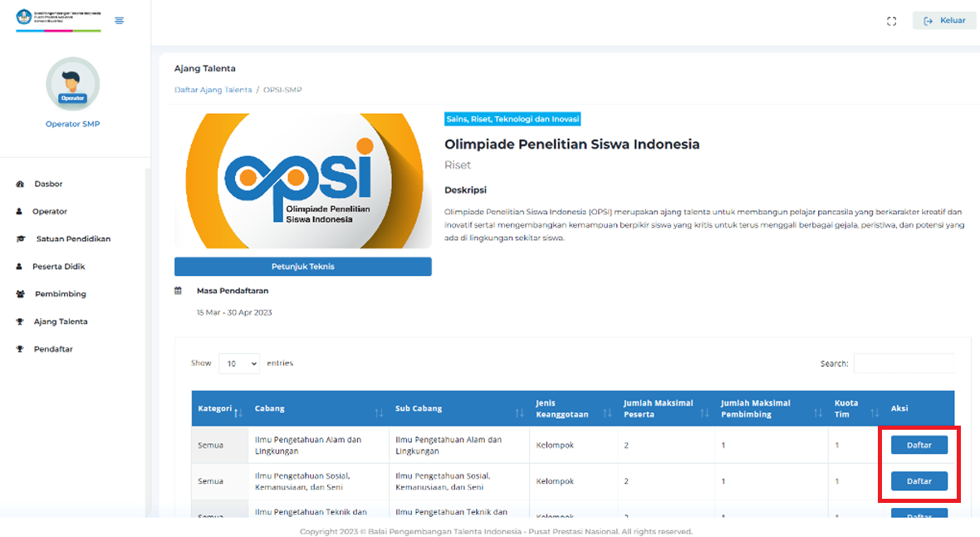The image size is (980, 537).
Task: Click the 15 Mar - 30 Apr 2023 date text
Action: coord(234,313)
